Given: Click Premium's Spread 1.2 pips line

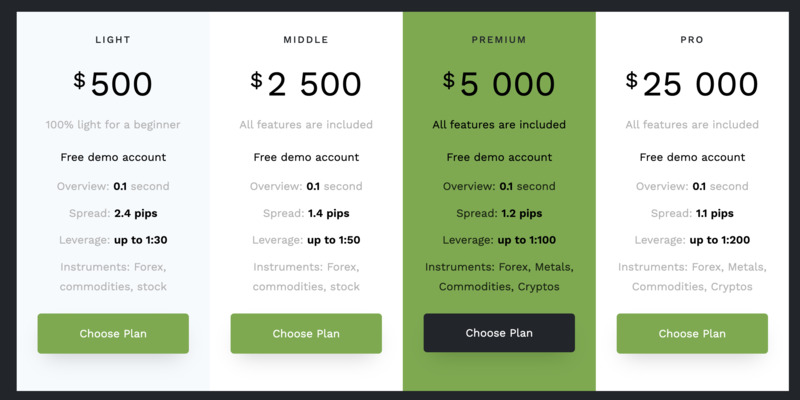Looking at the screenshot, I should [x=499, y=213].
